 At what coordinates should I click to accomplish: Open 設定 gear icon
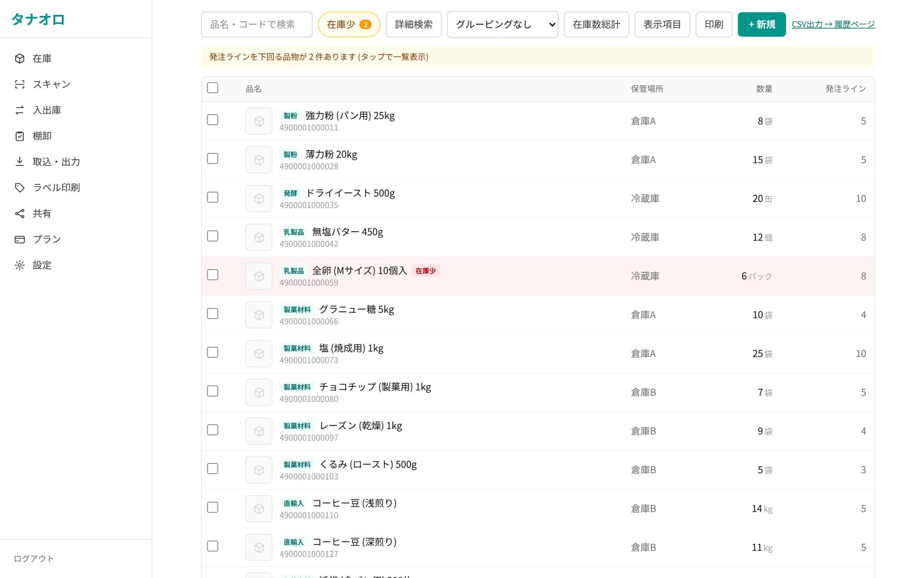(x=19, y=265)
